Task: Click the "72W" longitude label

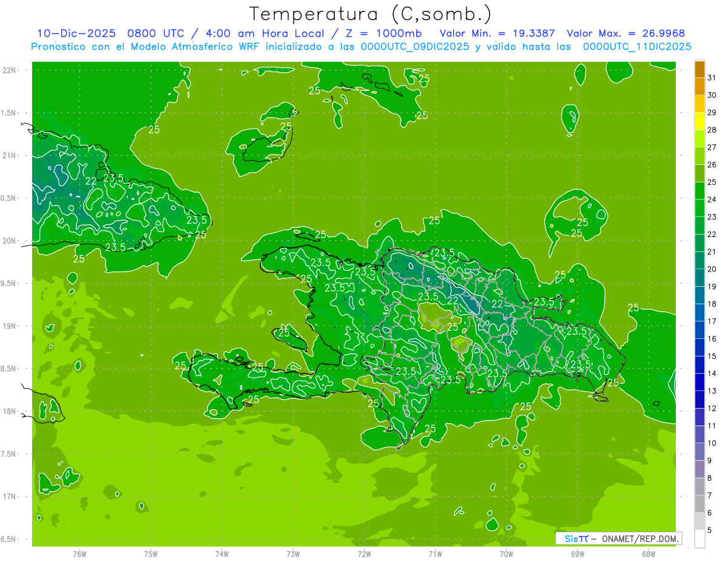Action: pos(364,554)
